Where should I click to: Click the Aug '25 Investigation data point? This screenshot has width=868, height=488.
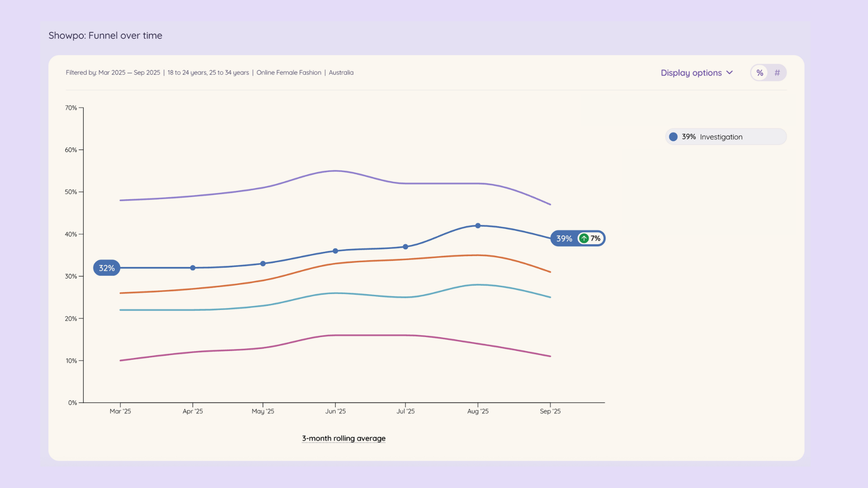click(x=478, y=225)
